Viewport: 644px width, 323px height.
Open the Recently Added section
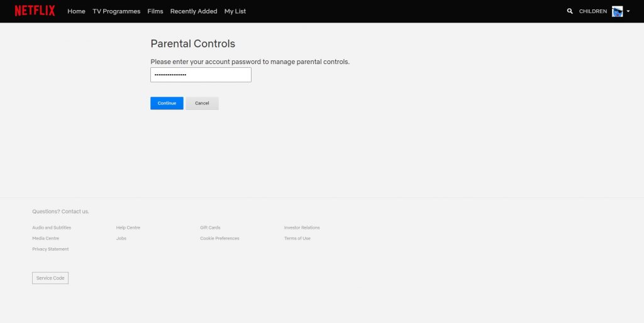[194, 11]
